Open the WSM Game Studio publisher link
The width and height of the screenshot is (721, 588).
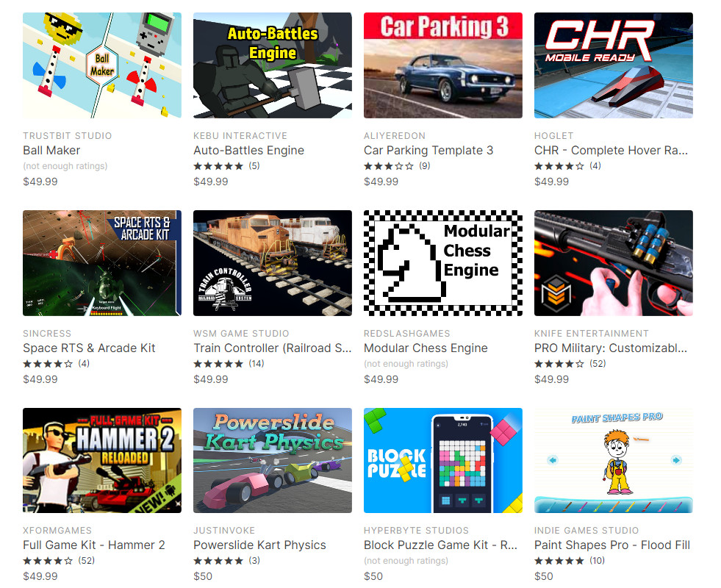click(241, 333)
